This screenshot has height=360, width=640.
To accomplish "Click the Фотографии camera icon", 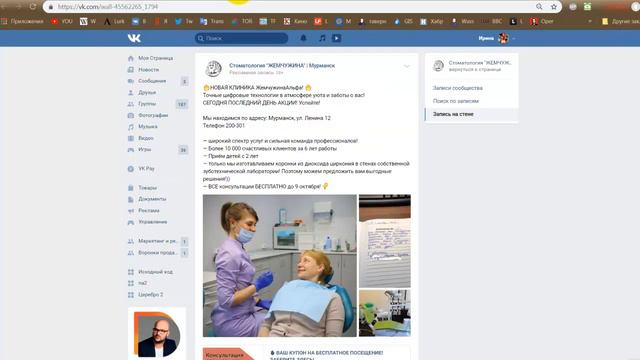I will (x=131, y=116).
